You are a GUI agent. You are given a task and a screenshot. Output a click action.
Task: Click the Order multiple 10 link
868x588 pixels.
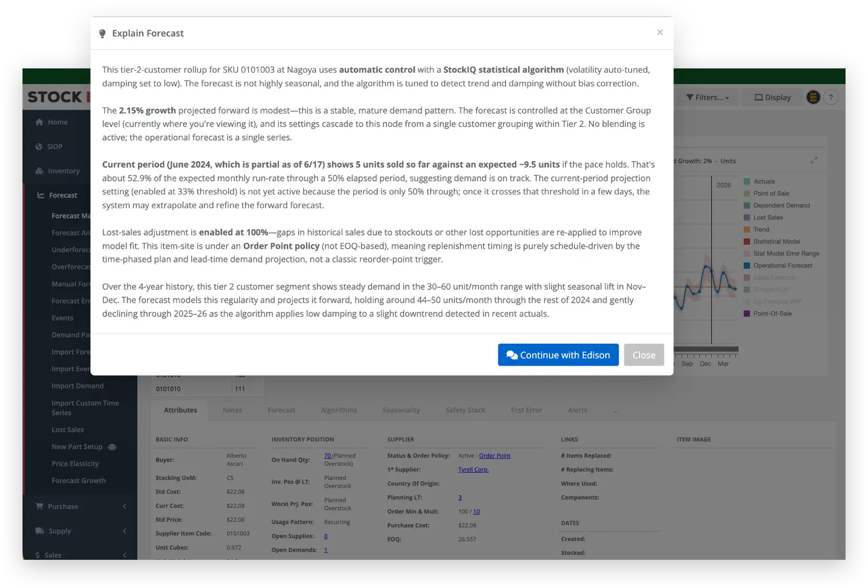476,512
